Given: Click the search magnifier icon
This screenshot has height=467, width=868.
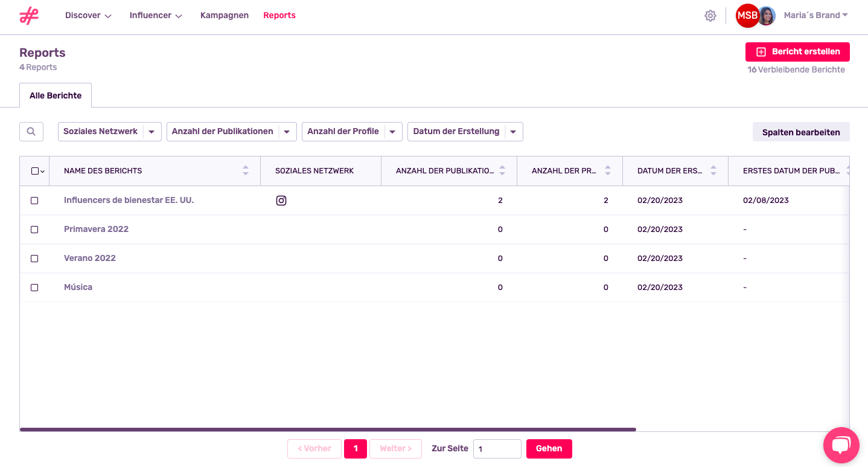Looking at the screenshot, I should click(31, 132).
